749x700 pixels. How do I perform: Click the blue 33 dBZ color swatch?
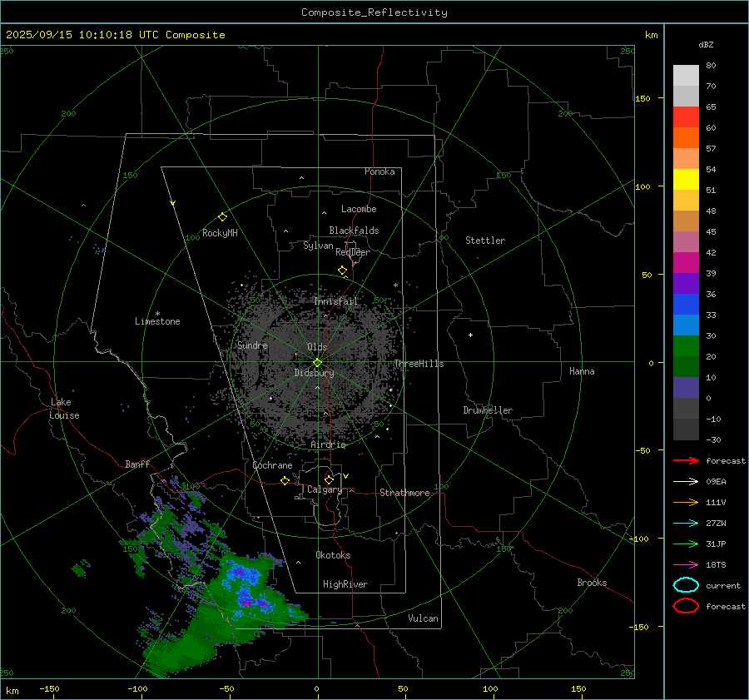tap(686, 305)
